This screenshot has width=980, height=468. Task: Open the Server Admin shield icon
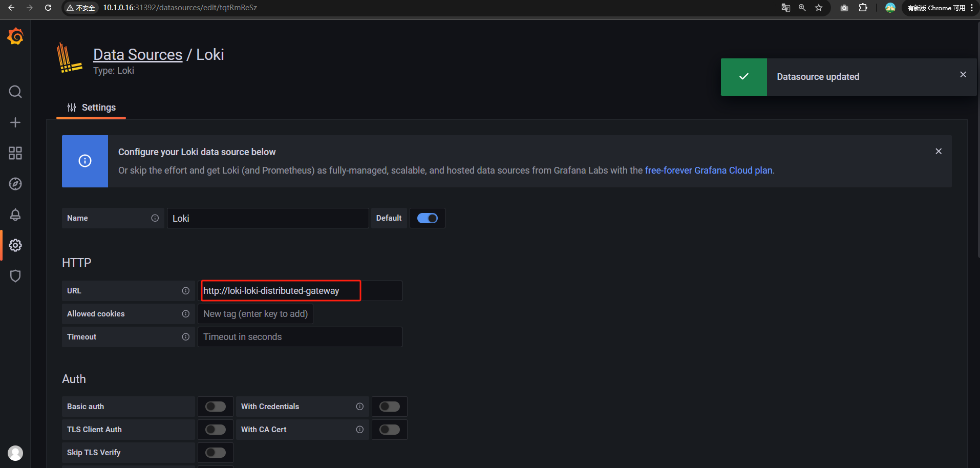tap(15, 276)
